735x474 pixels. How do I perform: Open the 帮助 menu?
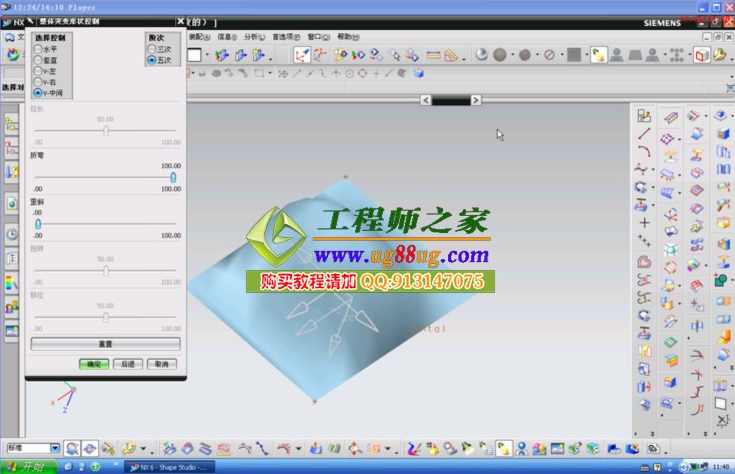pos(348,37)
